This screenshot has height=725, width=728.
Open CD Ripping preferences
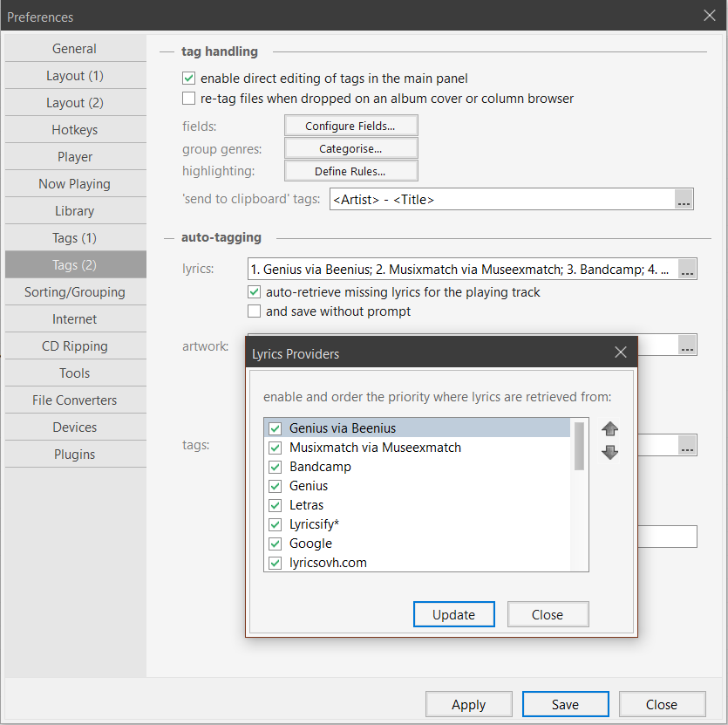pos(75,345)
